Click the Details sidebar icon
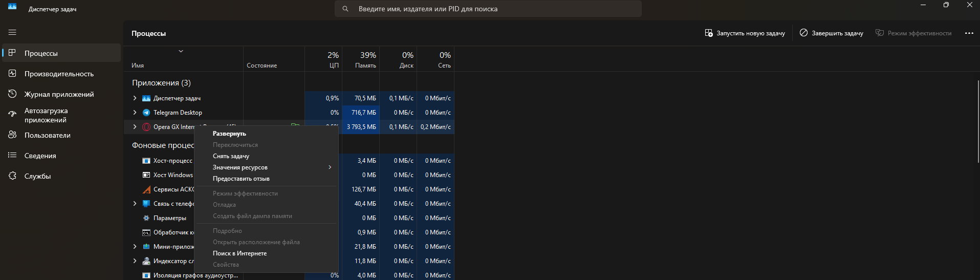980x280 pixels. tap(12, 155)
